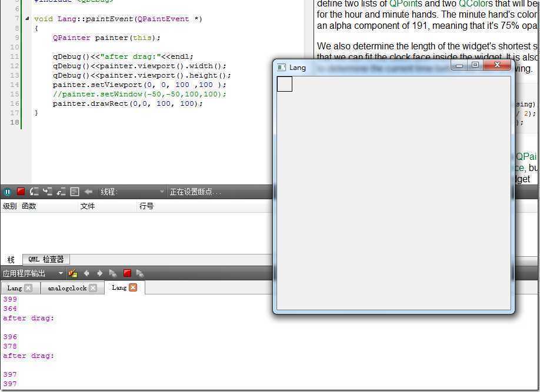Switch to the 栈 stack tab

tap(11, 260)
